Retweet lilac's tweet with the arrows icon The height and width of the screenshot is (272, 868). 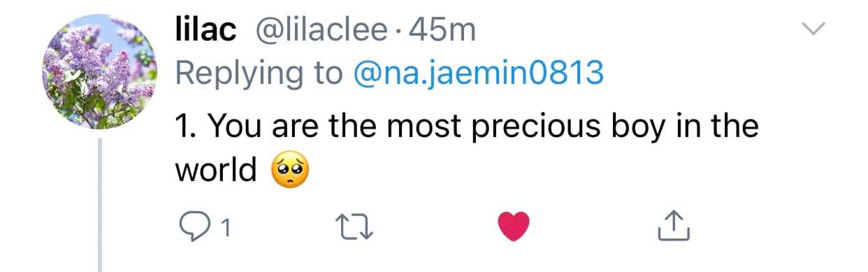tap(352, 225)
